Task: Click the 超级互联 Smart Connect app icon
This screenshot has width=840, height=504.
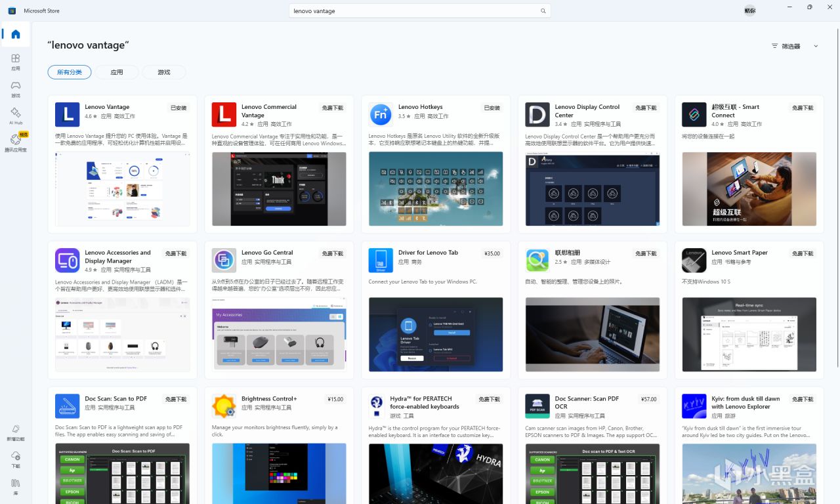Action: click(694, 115)
